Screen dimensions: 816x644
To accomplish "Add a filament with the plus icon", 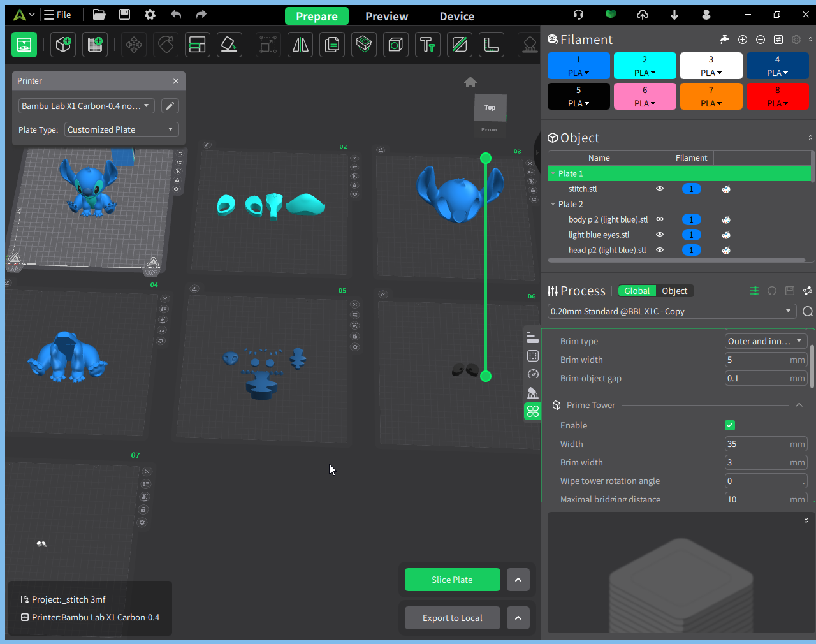I will click(743, 40).
